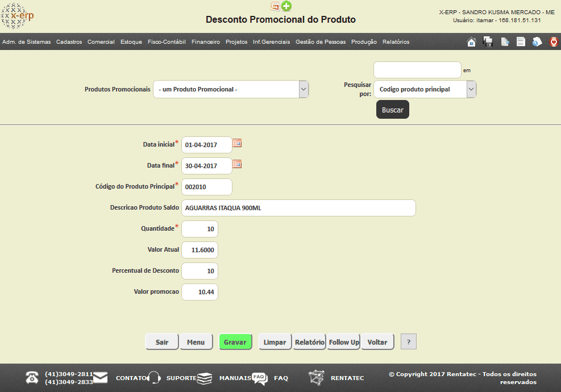This screenshot has height=392, width=561.
Task: Open Produtos Promocionais dropdown
Action: pos(231,89)
